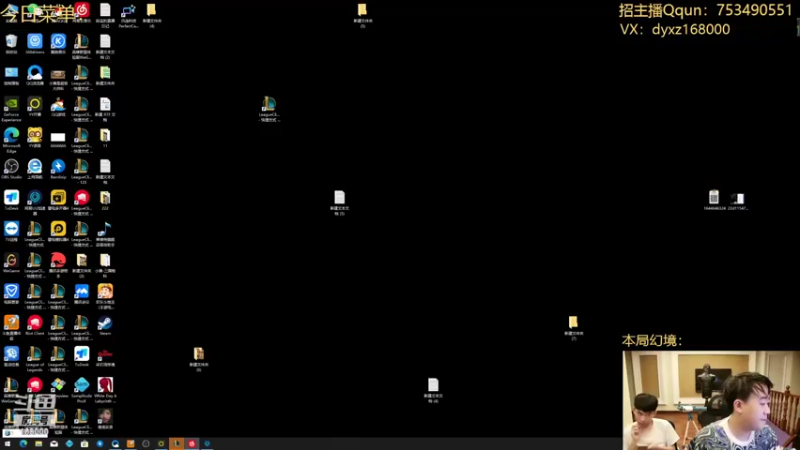
Task: Launch Steam from the desktop
Action: pyautogui.click(x=105, y=325)
